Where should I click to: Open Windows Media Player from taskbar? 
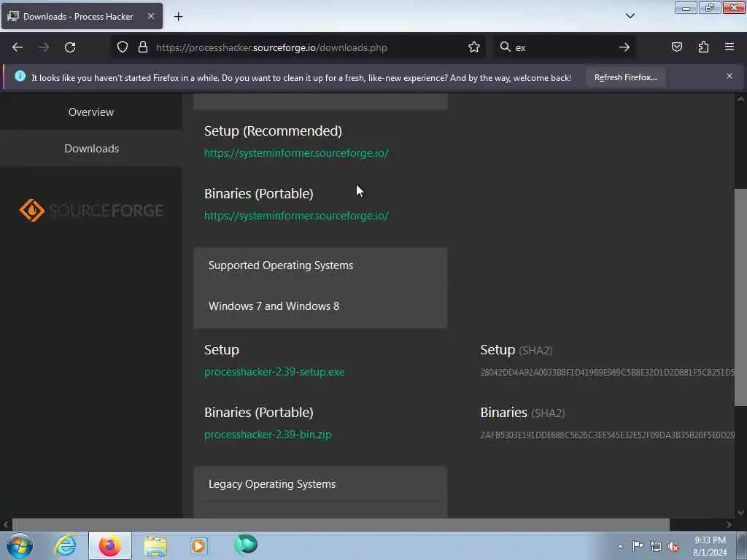(198, 545)
